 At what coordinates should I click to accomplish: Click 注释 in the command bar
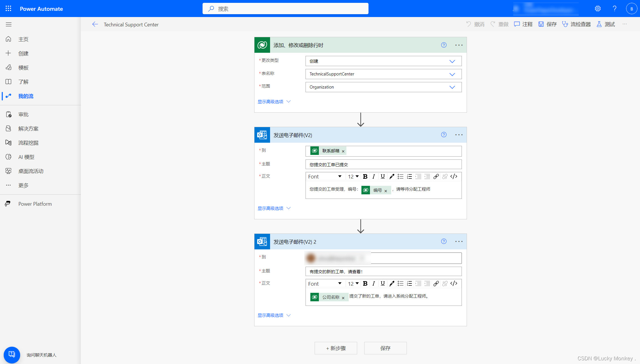[x=523, y=24]
